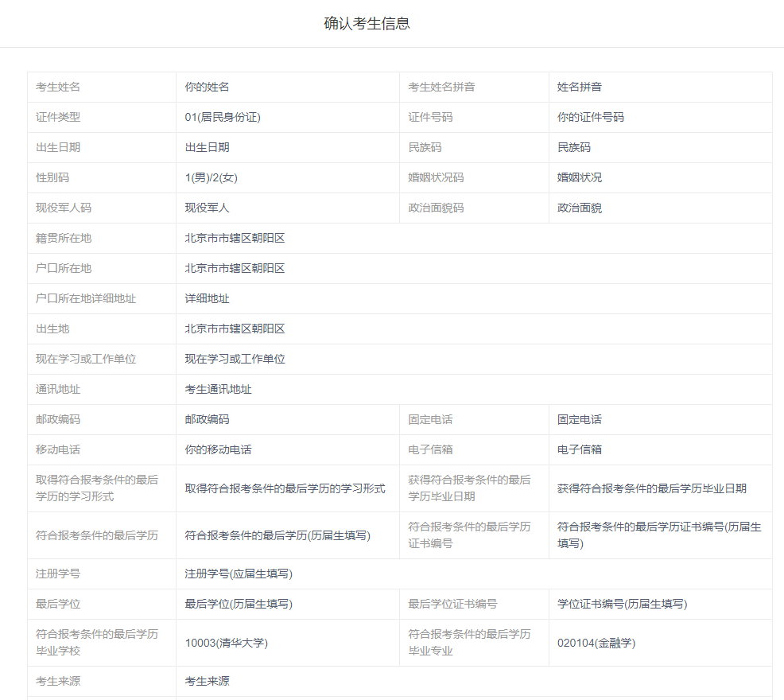Screen dimensions: 784x700
Task: Click the 最后学位 label
Action: (x=58, y=604)
